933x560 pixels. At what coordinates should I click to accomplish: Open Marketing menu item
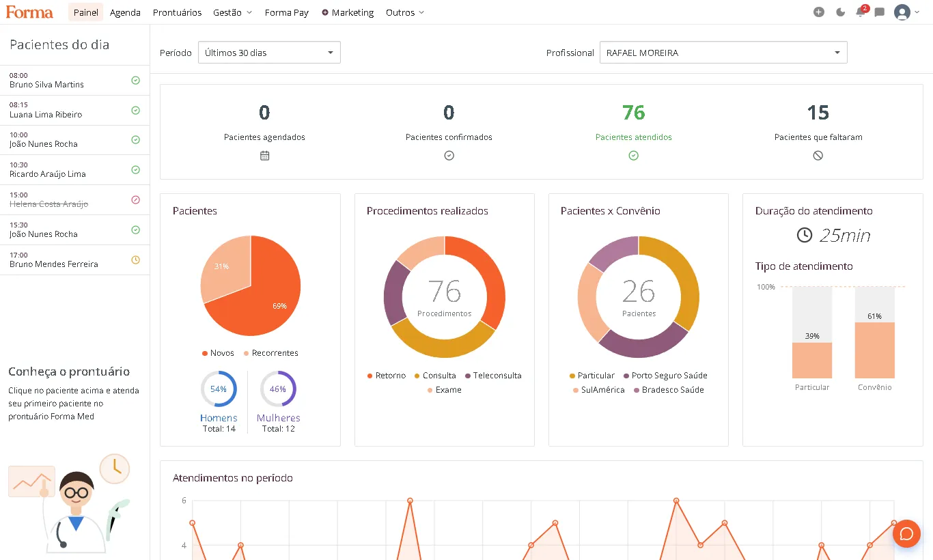coord(348,12)
